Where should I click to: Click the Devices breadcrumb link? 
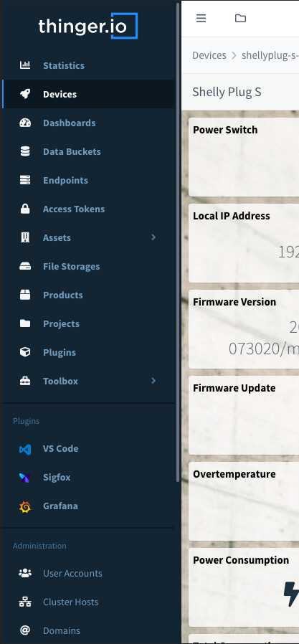(209, 55)
